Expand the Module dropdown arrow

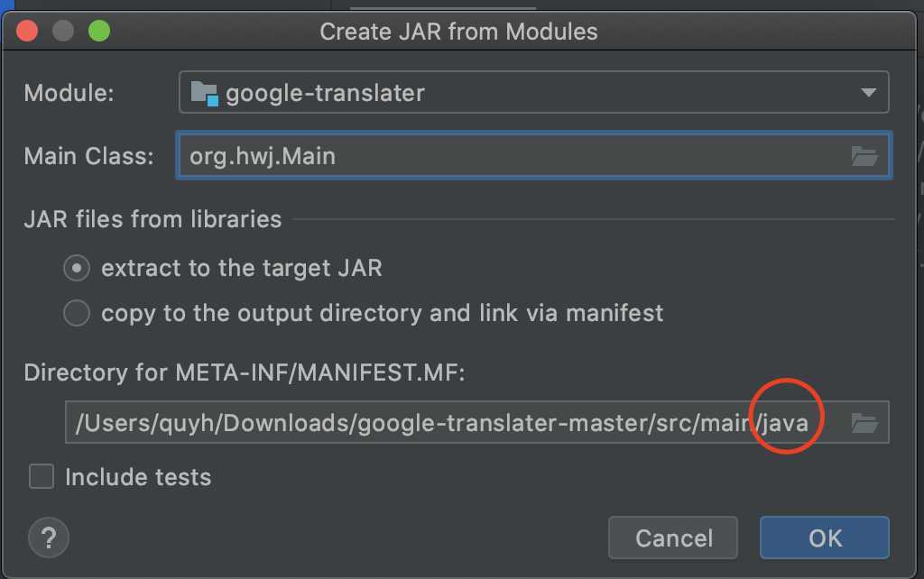click(x=869, y=93)
